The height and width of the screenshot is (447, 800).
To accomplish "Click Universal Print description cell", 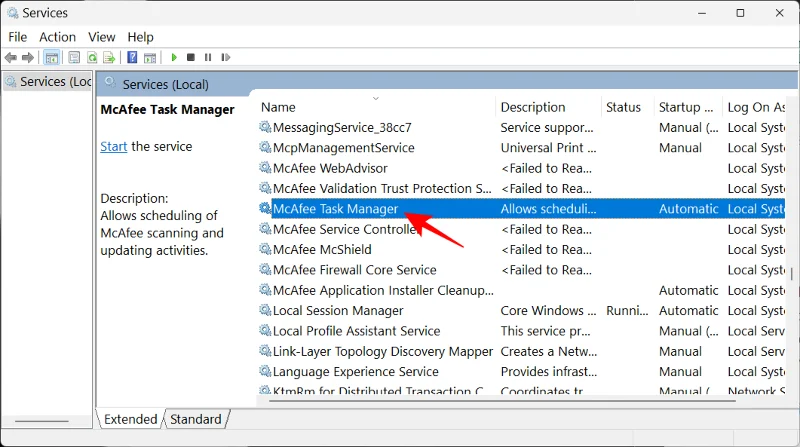I will 548,147.
